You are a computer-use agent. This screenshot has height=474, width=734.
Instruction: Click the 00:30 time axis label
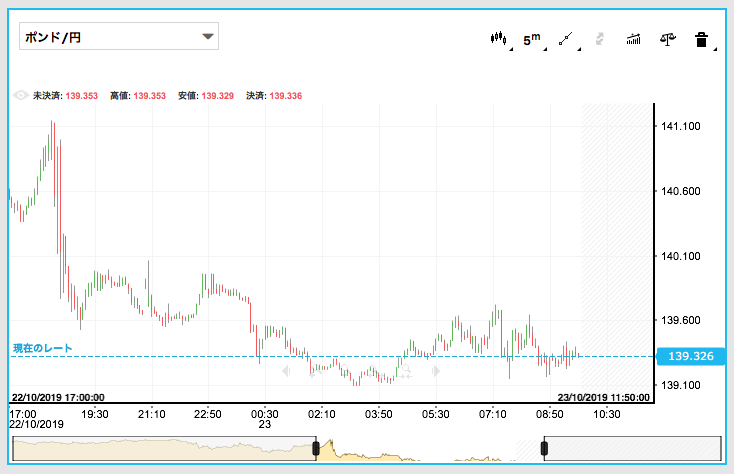click(265, 414)
